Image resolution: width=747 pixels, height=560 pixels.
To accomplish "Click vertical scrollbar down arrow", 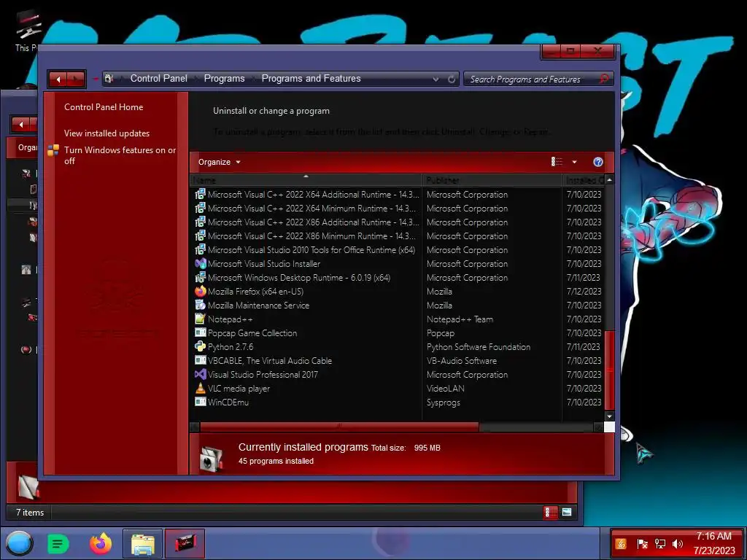I will (x=609, y=416).
